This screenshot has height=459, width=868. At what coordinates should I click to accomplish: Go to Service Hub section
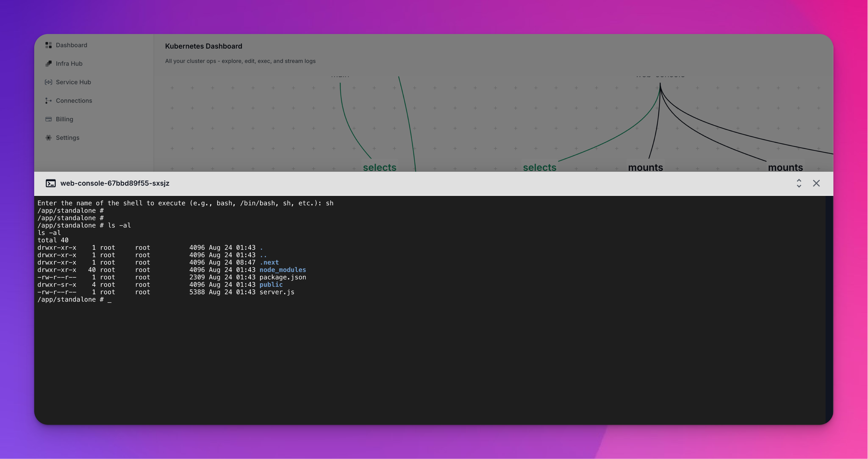coord(73,82)
